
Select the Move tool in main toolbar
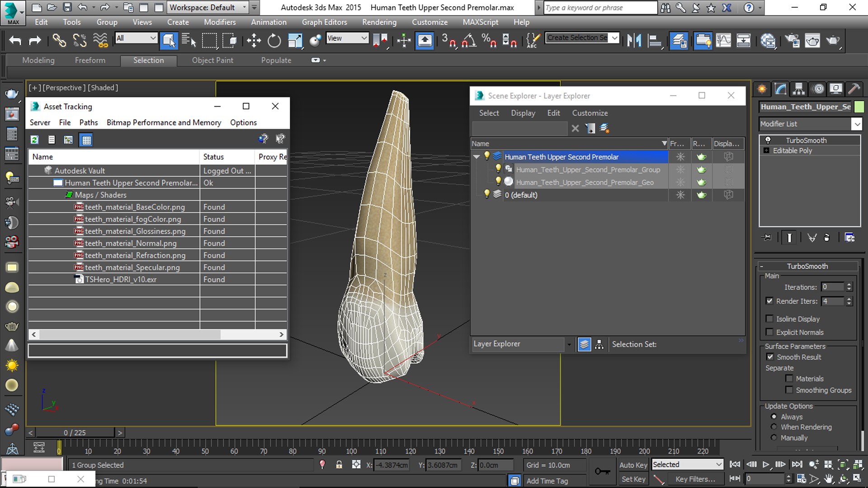[254, 41]
